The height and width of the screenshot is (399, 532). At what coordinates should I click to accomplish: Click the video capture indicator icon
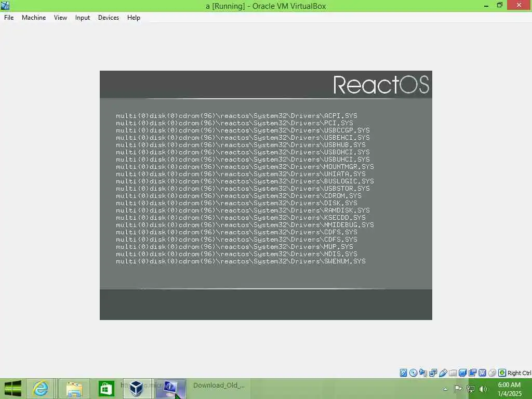472,373
